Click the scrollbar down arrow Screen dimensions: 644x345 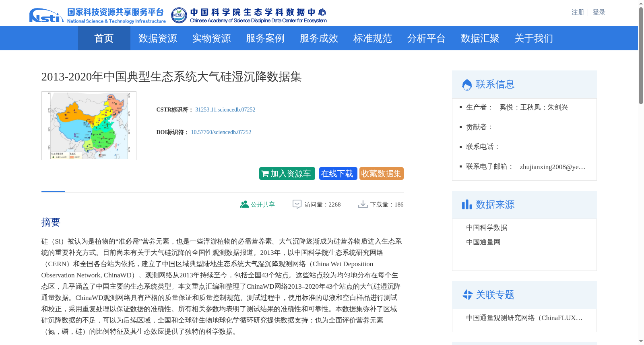(x=641, y=341)
